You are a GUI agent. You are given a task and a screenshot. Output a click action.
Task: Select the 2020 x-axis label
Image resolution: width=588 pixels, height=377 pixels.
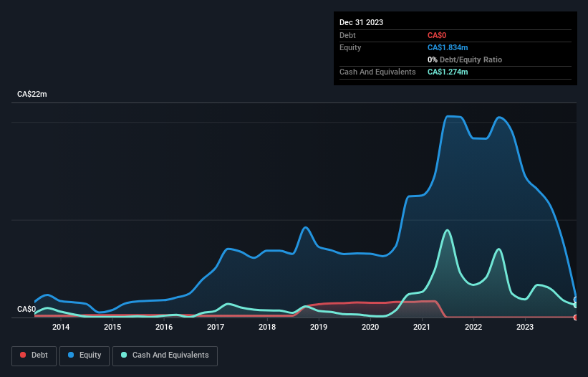[x=370, y=327]
